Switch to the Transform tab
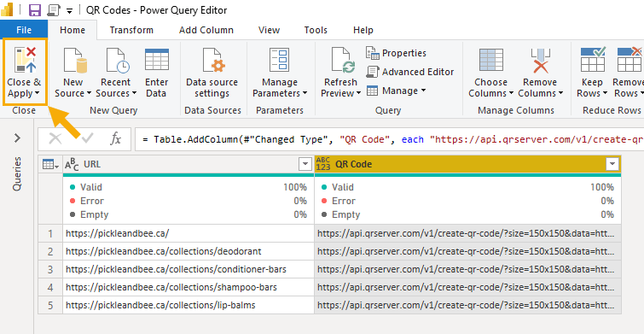This screenshot has width=644, height=334. pos(131,30)
